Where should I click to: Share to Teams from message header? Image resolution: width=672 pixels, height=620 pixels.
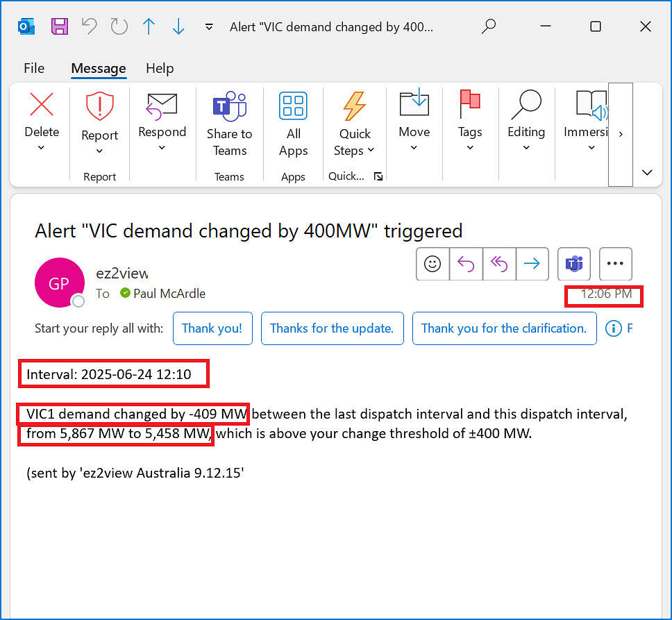click(x=574, y=264)
